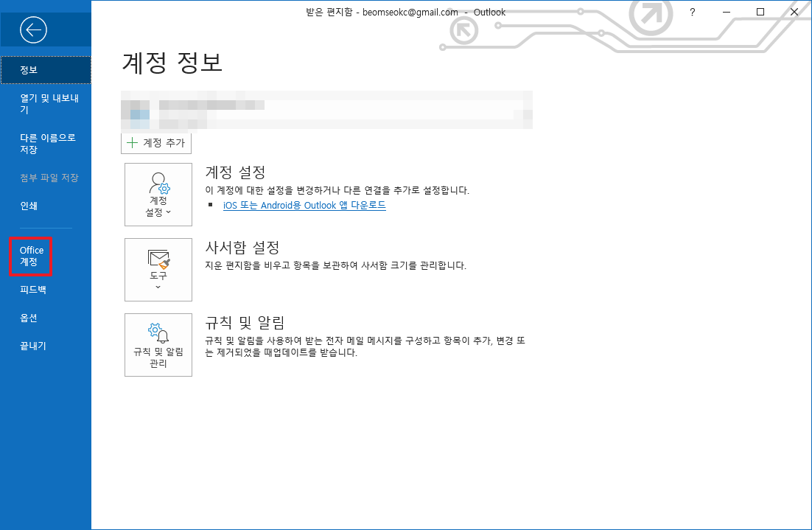Close the Outlook window
812x530 pixels.
(x=794, y=12)
